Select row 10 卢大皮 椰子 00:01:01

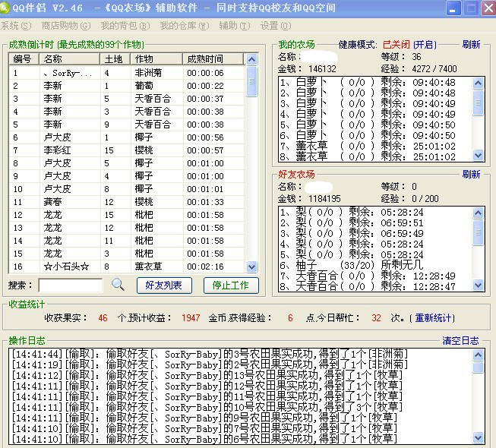point(127,189)
